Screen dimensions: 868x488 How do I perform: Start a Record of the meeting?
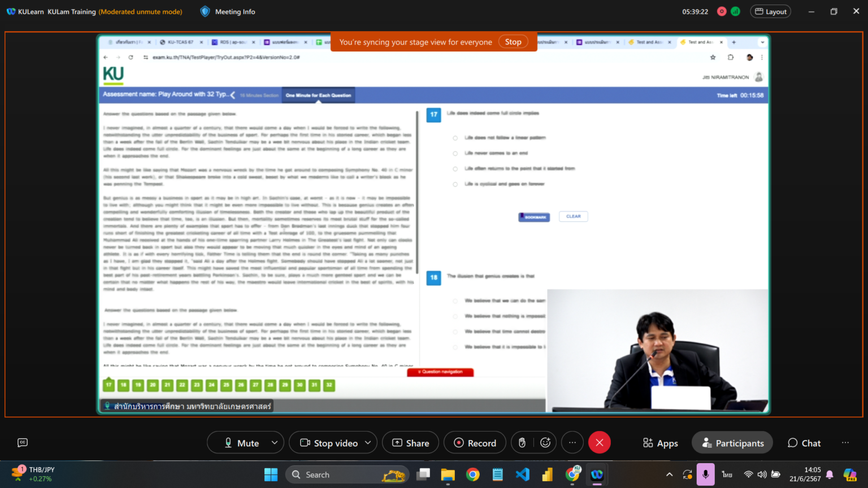475,442
